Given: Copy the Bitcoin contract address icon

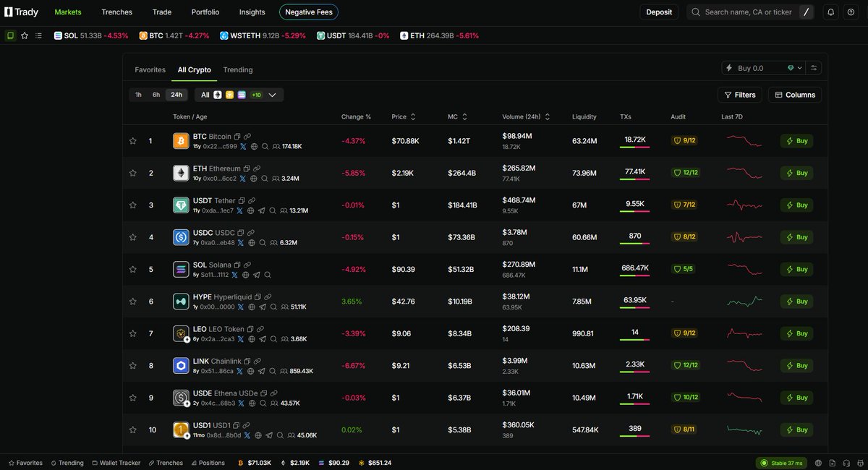Looking at the screenshot, I should pos(238,136).
